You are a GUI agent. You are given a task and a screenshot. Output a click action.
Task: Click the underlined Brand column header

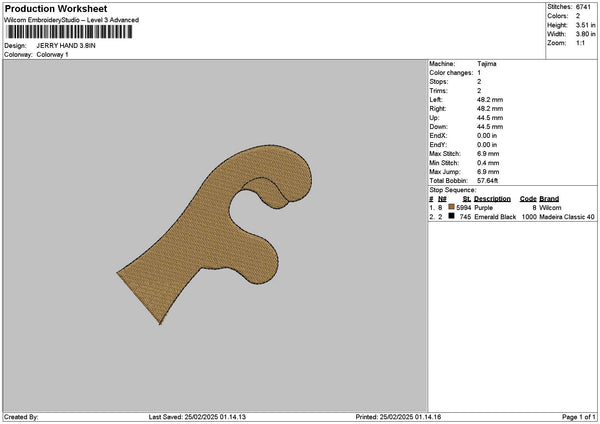pyautogui.click(x=549, y=199)
